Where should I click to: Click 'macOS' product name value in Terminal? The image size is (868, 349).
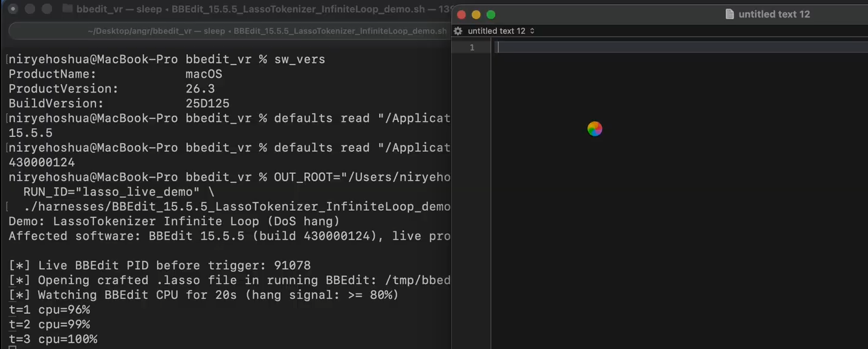[x=204, y=74]
